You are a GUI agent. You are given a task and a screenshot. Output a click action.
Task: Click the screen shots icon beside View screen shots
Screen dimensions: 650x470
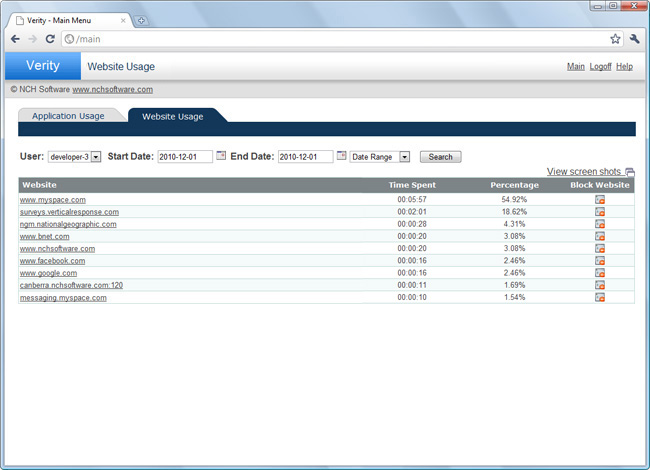(x=630, y=172)
